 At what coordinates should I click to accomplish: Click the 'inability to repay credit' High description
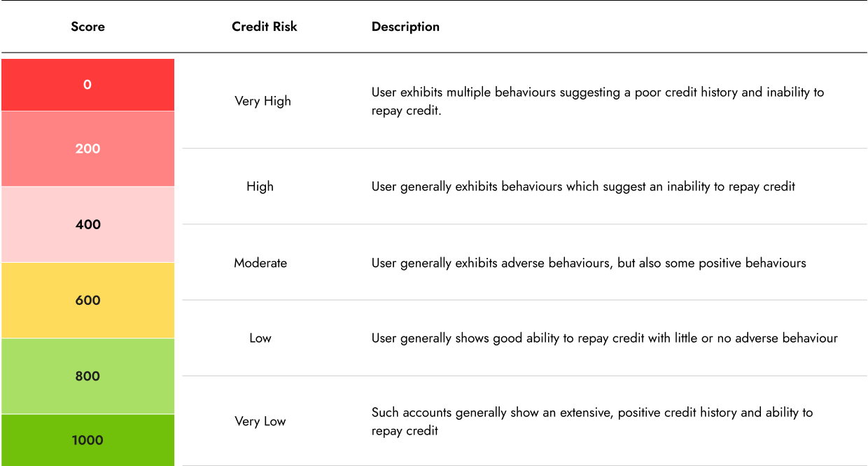583,186
